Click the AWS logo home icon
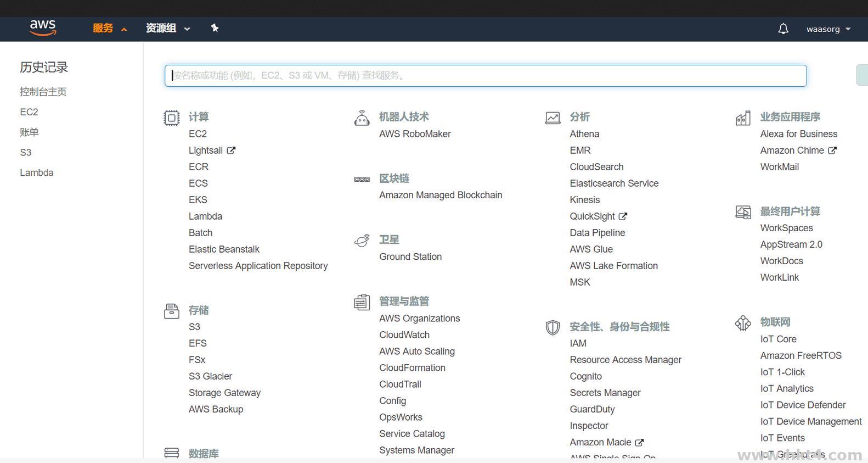 point(43,28)
